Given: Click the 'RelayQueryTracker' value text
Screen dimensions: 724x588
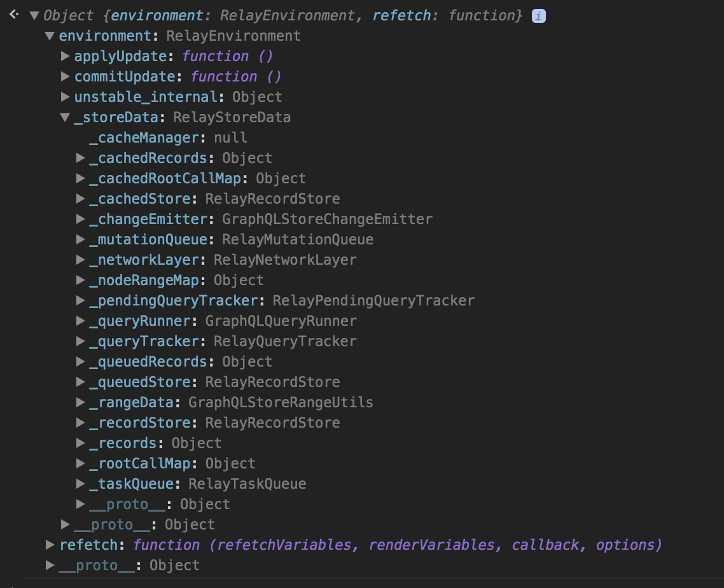Looking at the screenshot, I should [286, 341].
